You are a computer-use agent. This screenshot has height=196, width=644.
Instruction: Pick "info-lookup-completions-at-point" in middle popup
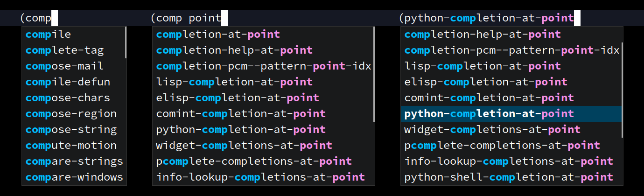[x=263, y=177]
